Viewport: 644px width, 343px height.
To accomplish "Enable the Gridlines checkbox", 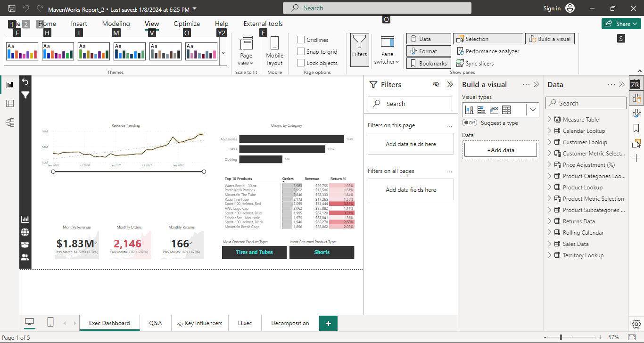I will click(301, 40).
